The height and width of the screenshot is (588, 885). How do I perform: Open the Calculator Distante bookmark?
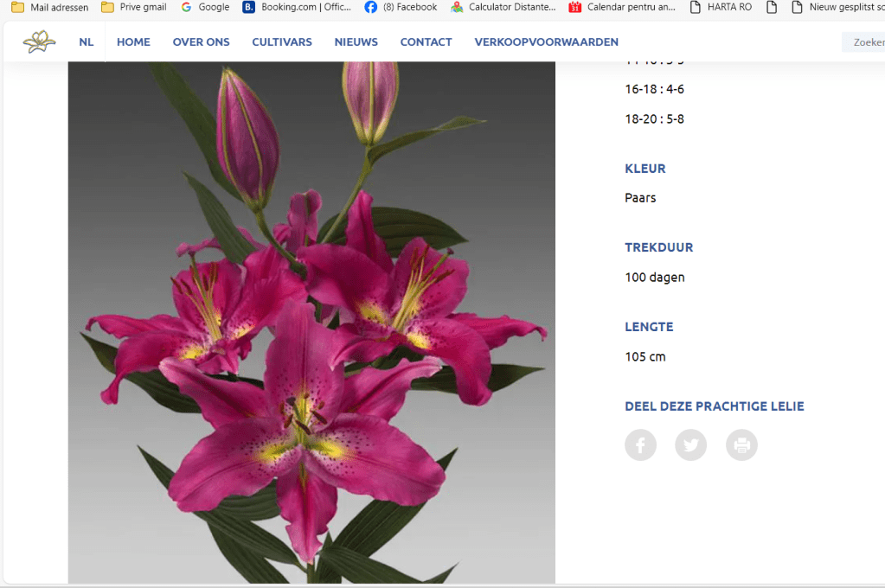tap(503, 7)
